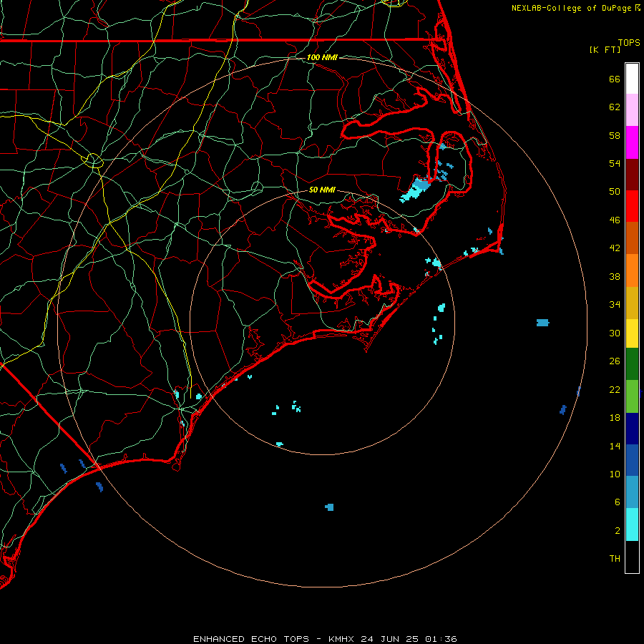The image size is (644, 644).
Task: Click the 50 legend value
Action: click(x=615, y=192)
